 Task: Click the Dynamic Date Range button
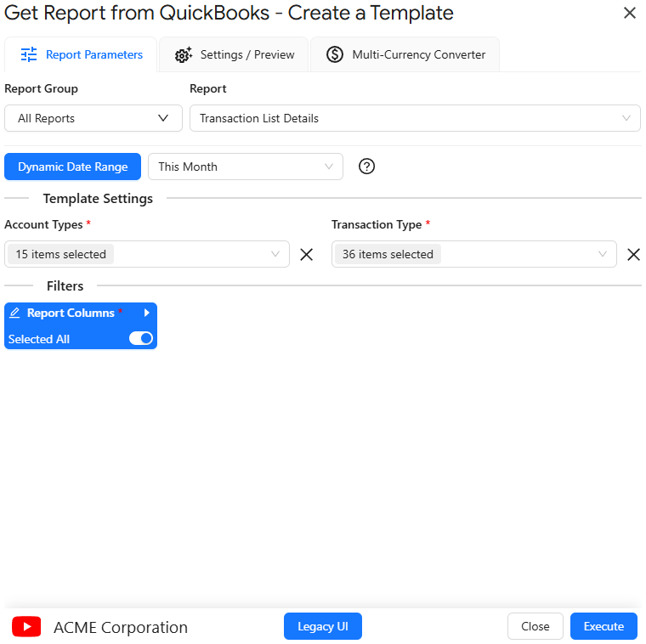(x=72, y=167)
